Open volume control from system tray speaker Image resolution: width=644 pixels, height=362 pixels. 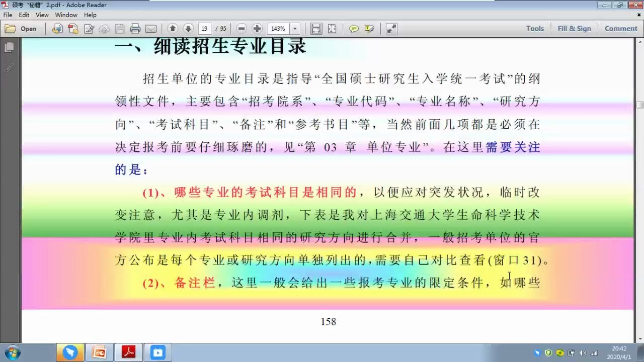coord(582,351)
